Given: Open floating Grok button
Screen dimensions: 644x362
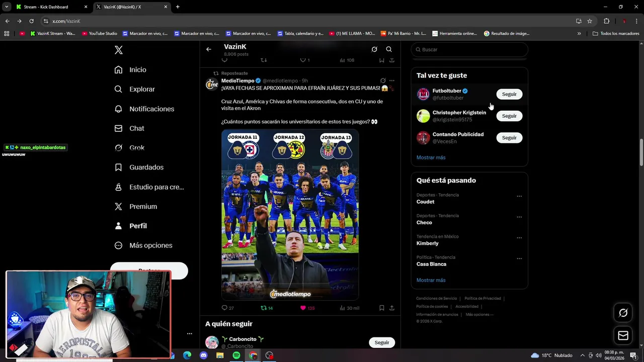Looking at the screenshot, I should point(623,313).
